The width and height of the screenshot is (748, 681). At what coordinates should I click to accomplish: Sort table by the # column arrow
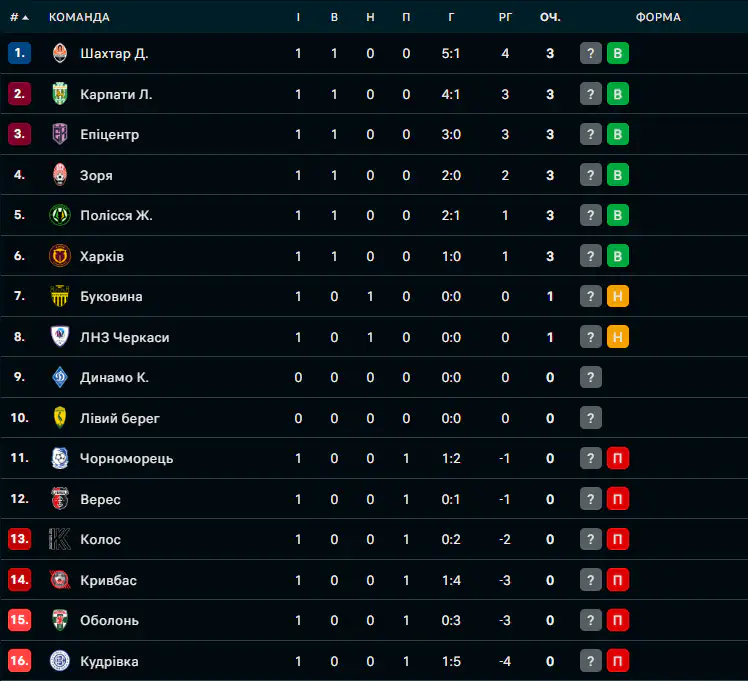(x=25, y=18)
